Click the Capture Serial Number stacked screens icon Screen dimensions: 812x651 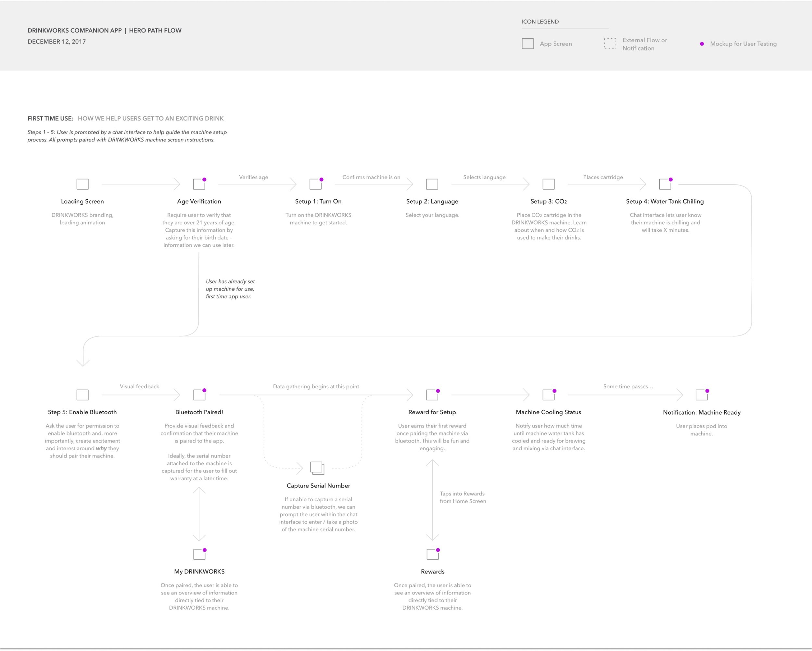[317, 468]
